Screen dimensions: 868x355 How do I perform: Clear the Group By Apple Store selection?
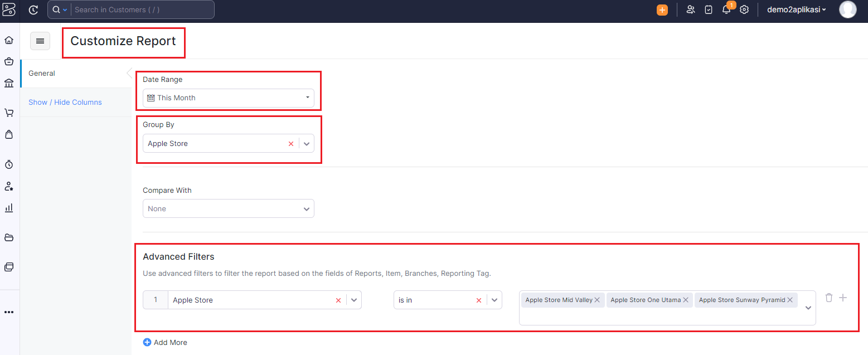click(x=291, y=144)
